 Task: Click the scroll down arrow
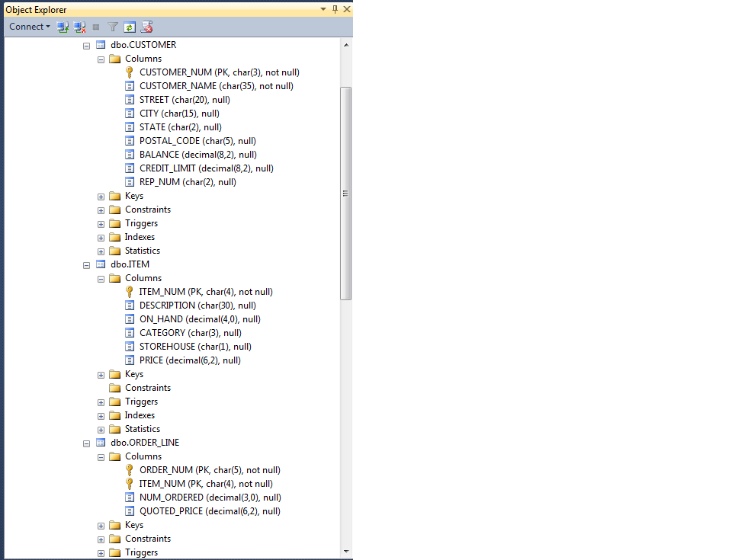[x=346, y=551]
